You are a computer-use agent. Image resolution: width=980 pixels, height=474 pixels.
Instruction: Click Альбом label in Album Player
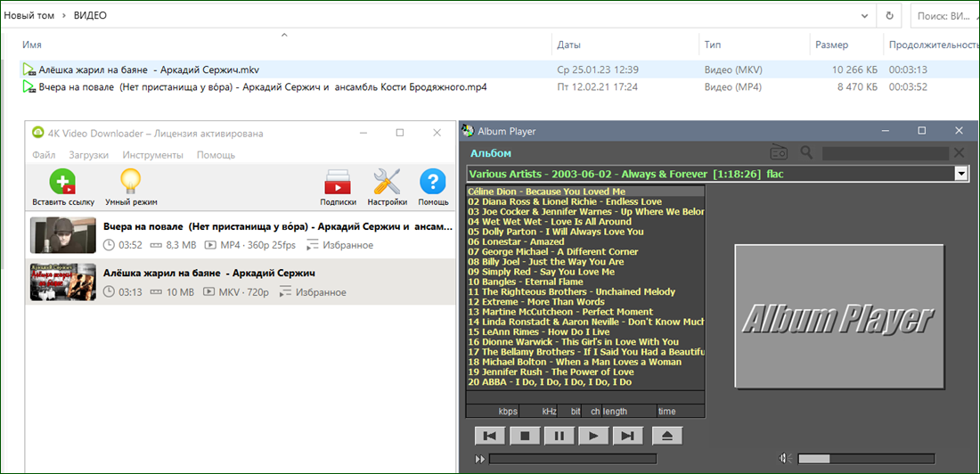pyautogui.click(x=491, y=153)
